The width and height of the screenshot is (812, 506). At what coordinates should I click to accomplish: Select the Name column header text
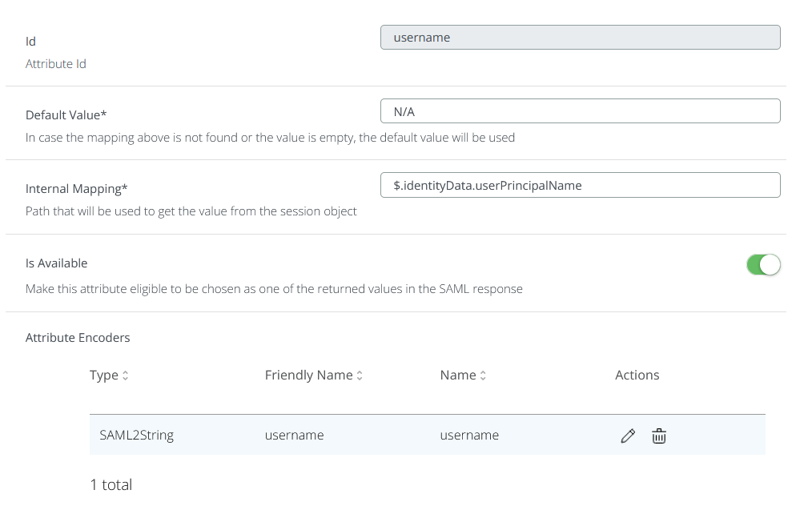click(457, 375)
